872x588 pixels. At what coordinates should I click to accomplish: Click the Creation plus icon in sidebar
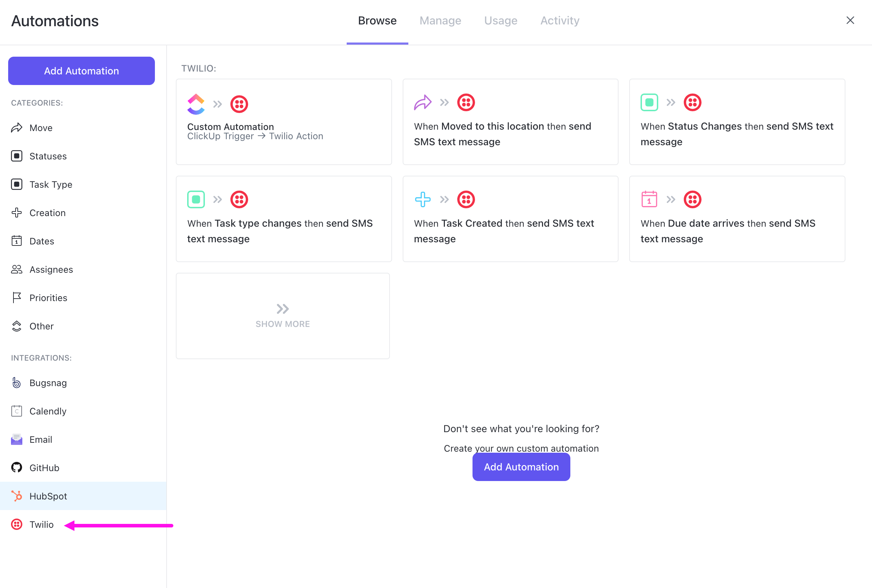point(17,213)
